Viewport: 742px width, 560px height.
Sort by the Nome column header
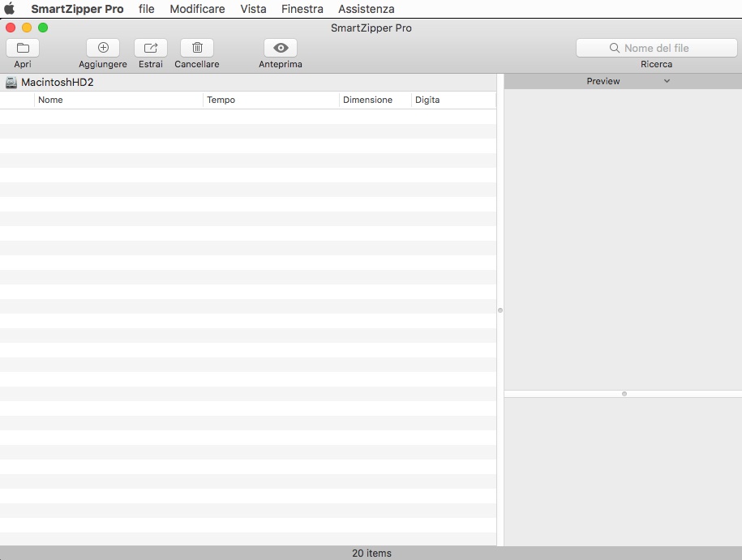tap(118, 100)
